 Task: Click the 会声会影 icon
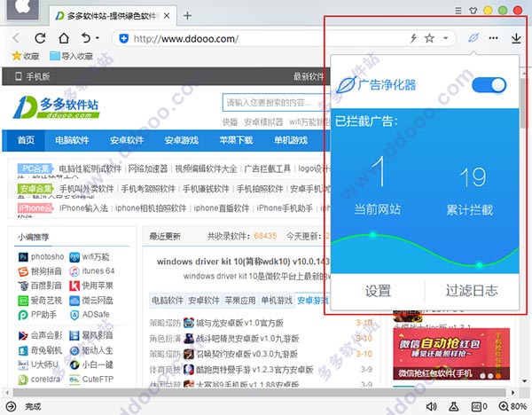click(23, 335)
